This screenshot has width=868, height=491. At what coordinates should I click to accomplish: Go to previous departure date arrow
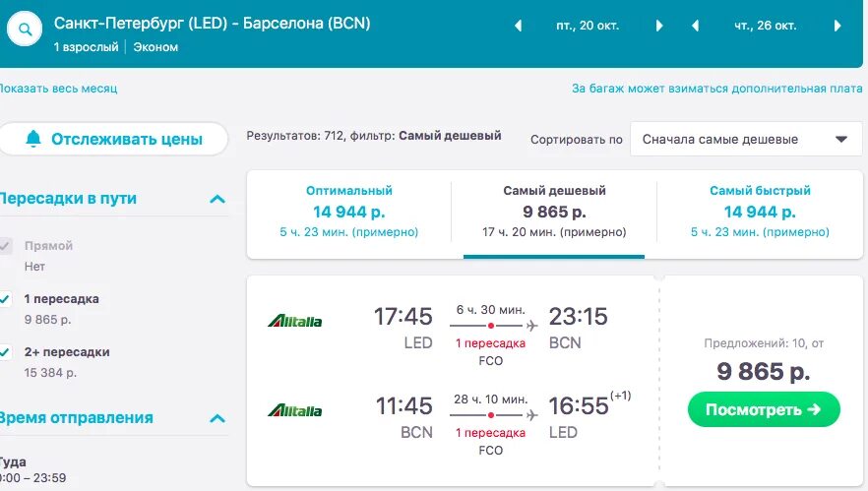[x=519, y=26]
